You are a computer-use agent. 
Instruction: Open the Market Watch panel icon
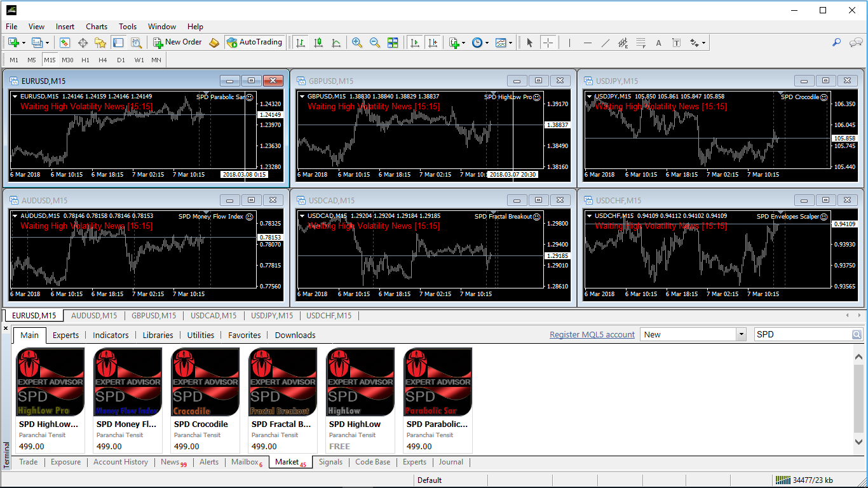coord(65,43)
